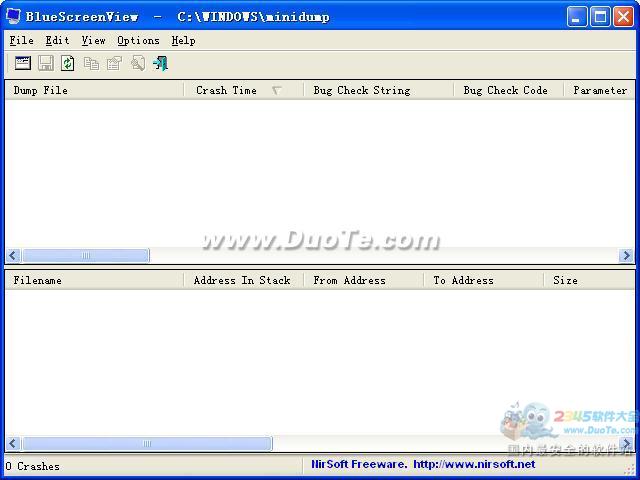Click the Save floppy disk toolbar icon
The height and width of the screenshot is (480, 640).
point(46,63)
